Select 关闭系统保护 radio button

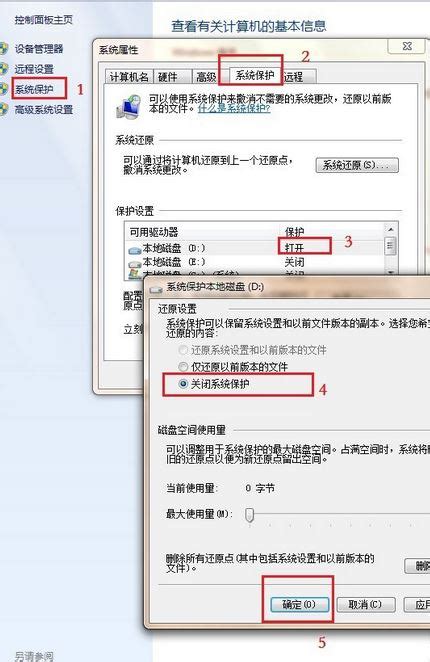pos(183,384)
